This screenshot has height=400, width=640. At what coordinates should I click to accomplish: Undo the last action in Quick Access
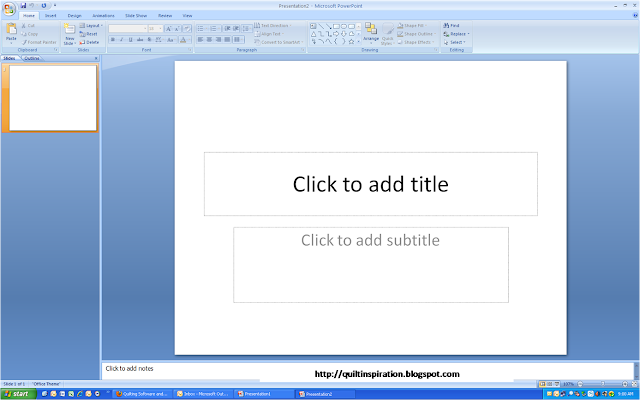click(x=32, y=6)
